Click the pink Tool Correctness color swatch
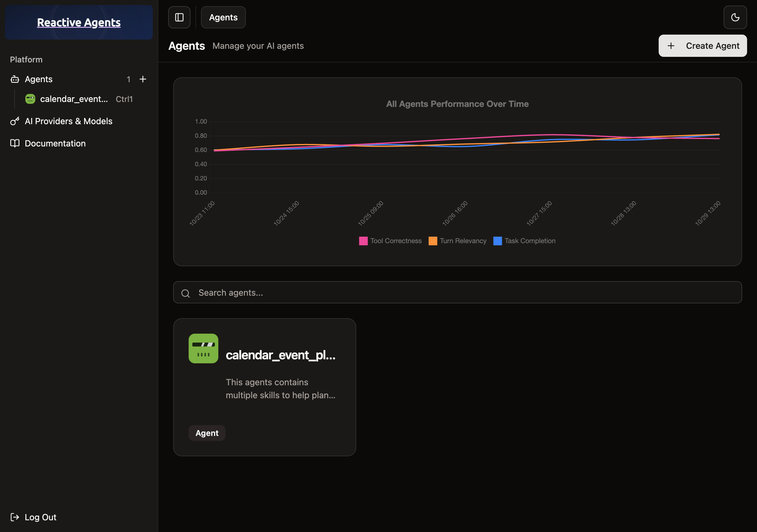 [x=363, y=241]
